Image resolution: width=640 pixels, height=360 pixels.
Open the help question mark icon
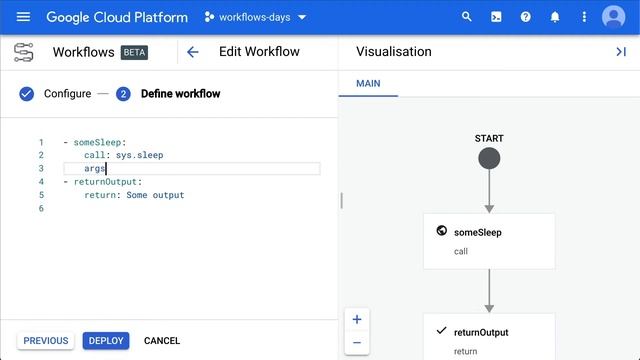point(525,17)
